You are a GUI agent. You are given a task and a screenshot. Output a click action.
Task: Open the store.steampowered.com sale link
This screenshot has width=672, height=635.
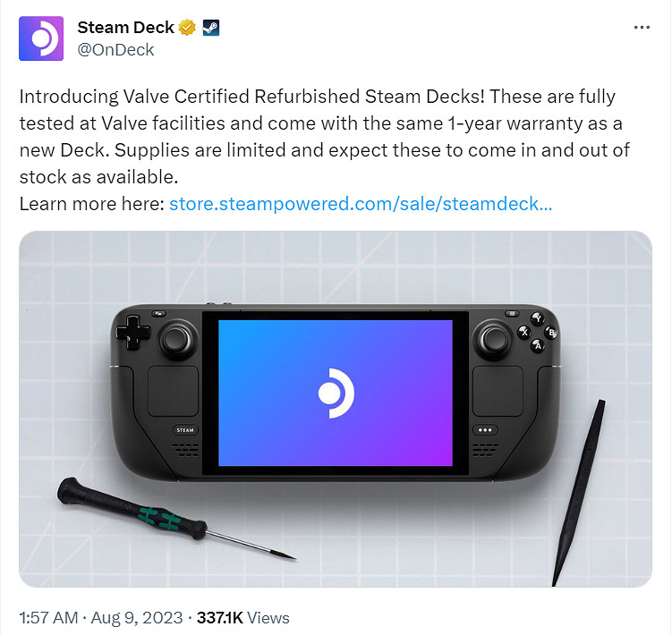[x=361, y=204]
